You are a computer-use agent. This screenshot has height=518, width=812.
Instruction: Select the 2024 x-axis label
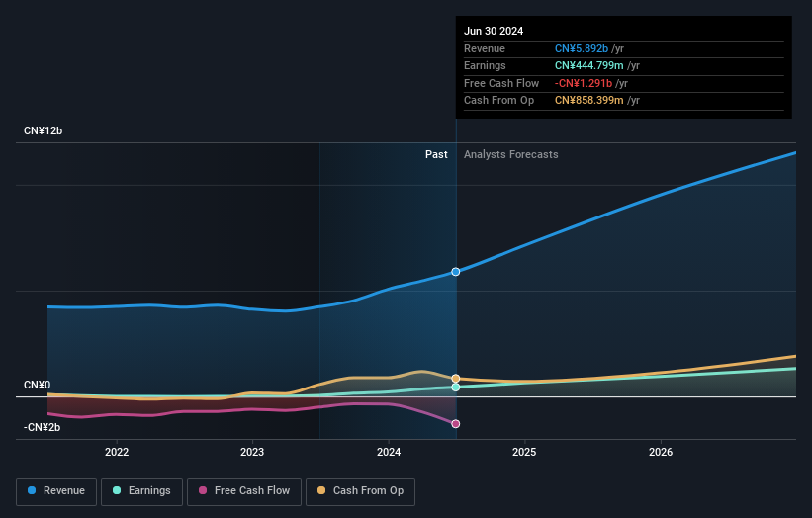pos(389,452)
